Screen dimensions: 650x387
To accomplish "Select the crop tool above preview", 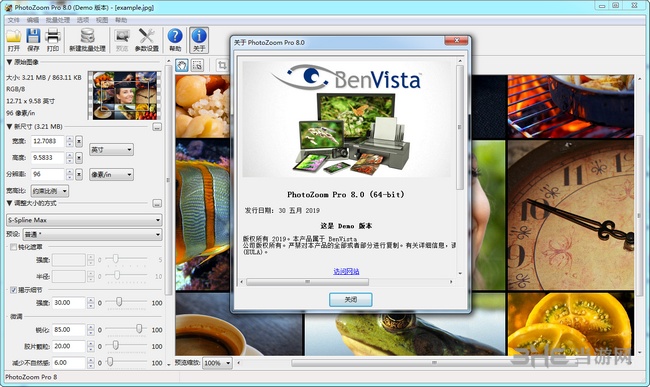I will pos(222,65).
